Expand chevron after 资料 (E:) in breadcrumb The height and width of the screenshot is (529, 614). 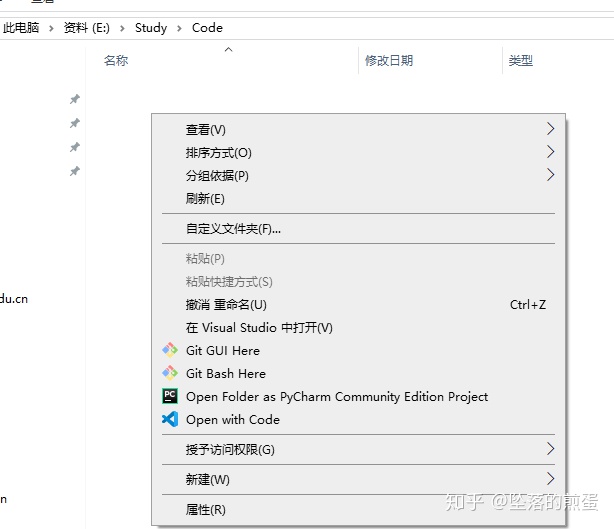click(x=123, y=28)
